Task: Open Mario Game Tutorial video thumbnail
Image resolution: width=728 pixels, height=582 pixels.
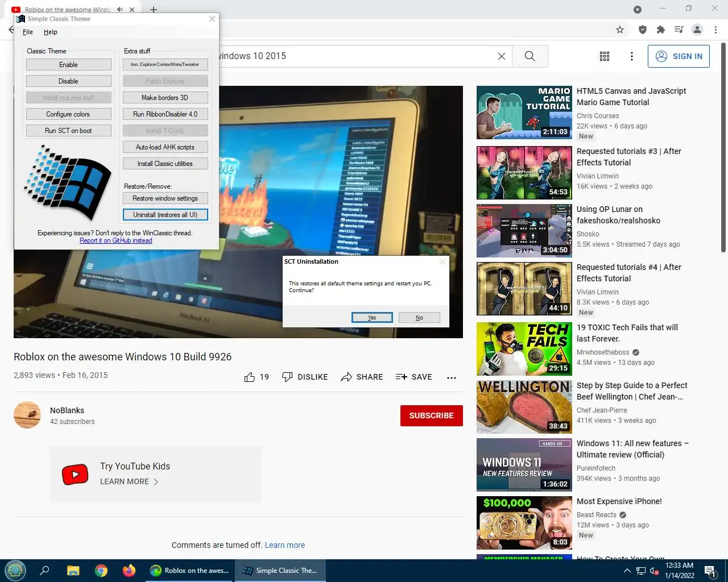Action: click(524, 113)
